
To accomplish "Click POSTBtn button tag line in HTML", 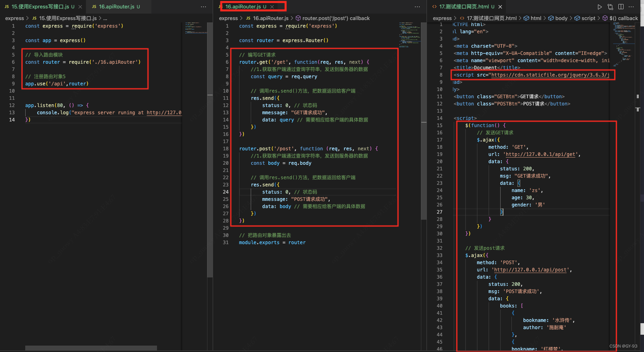I will tap(512, 104).
